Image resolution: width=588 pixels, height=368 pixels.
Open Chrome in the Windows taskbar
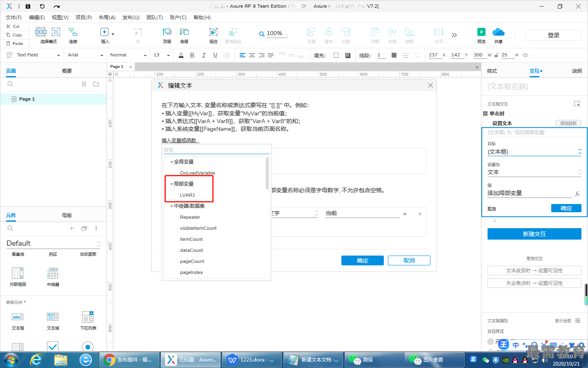(x=129, y=360)
